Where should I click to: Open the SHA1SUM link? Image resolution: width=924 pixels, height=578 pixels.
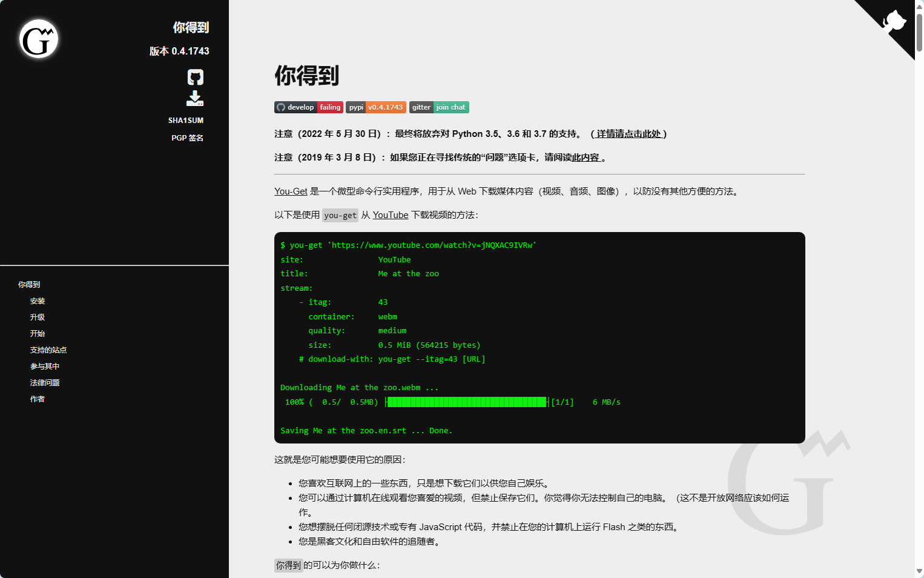(x=186, y=121)
